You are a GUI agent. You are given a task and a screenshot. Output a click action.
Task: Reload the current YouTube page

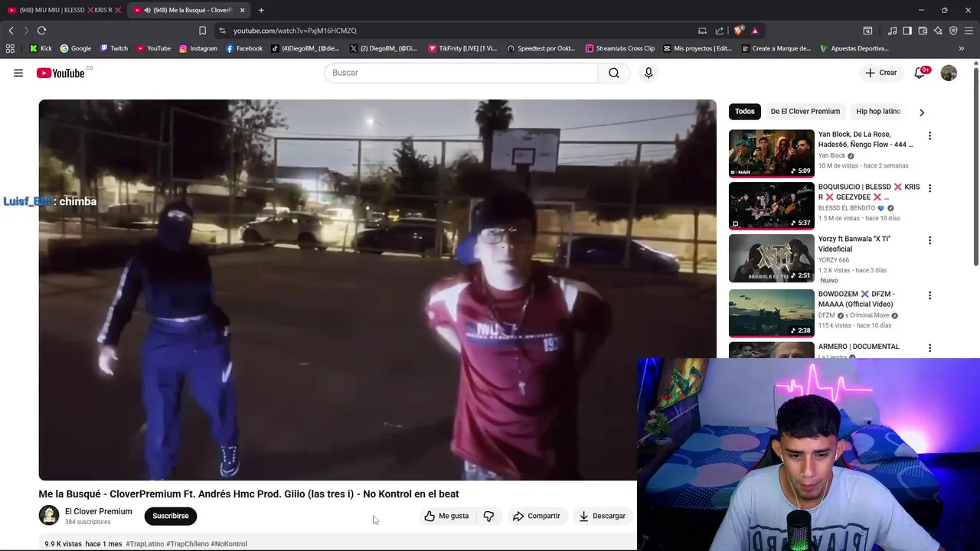click(x=41, y=31)
